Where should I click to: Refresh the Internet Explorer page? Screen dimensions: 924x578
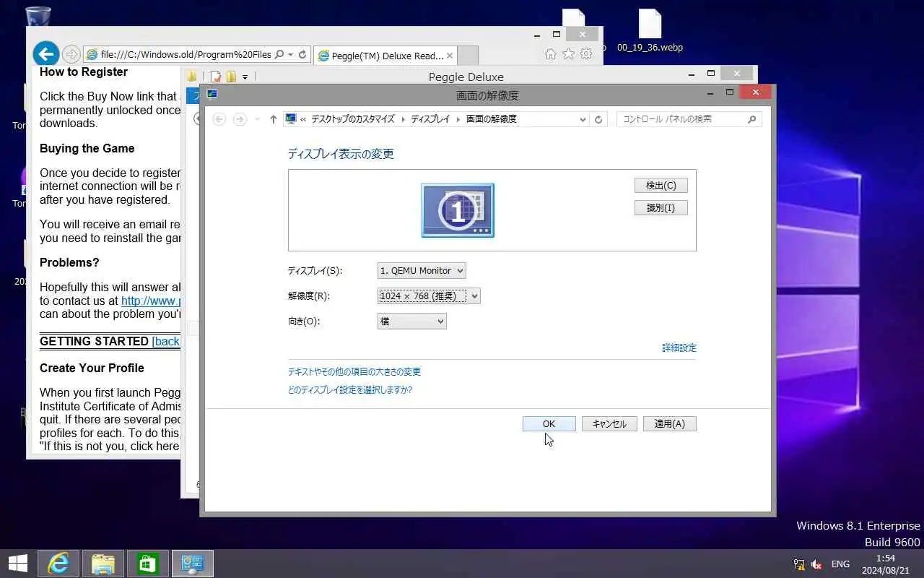coord(303,55)
